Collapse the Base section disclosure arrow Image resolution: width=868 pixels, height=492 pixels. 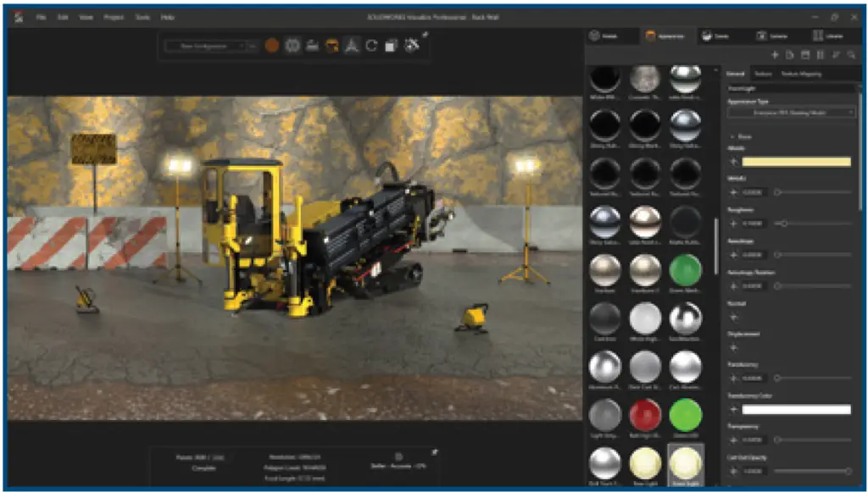[x=732, y=135]
